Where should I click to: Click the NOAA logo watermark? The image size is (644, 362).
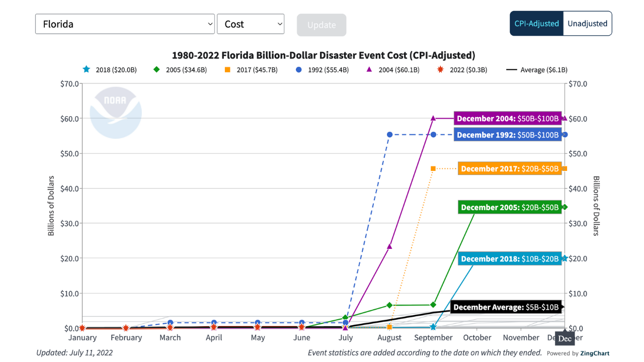(115, 113)
